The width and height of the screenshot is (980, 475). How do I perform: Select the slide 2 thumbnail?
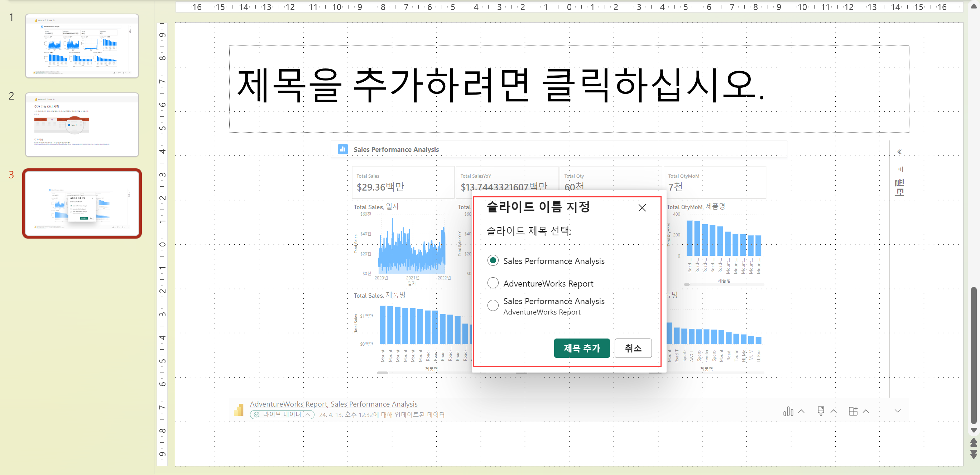82,124
